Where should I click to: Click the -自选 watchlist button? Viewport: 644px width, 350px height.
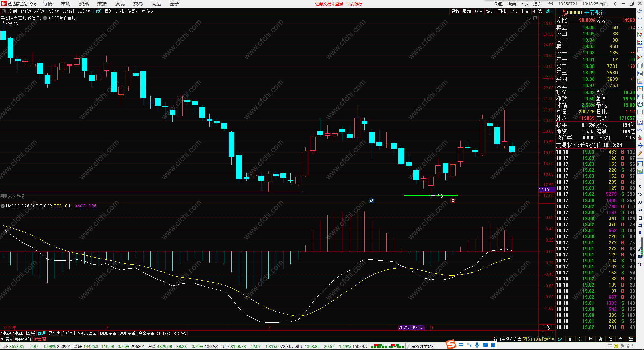[537, 11]
